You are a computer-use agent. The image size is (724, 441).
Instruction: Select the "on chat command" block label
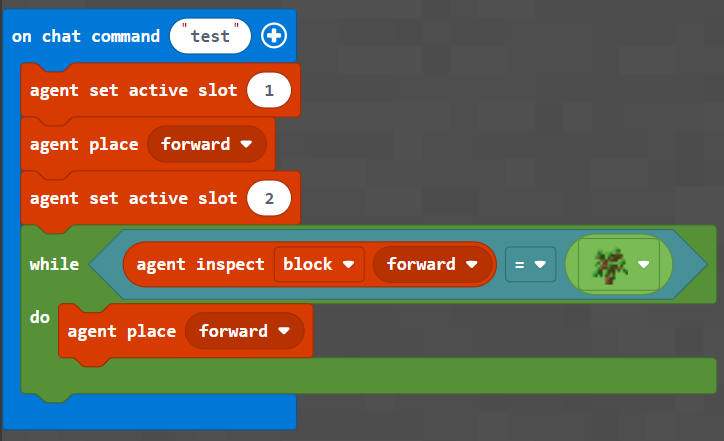tap(85, 36)
